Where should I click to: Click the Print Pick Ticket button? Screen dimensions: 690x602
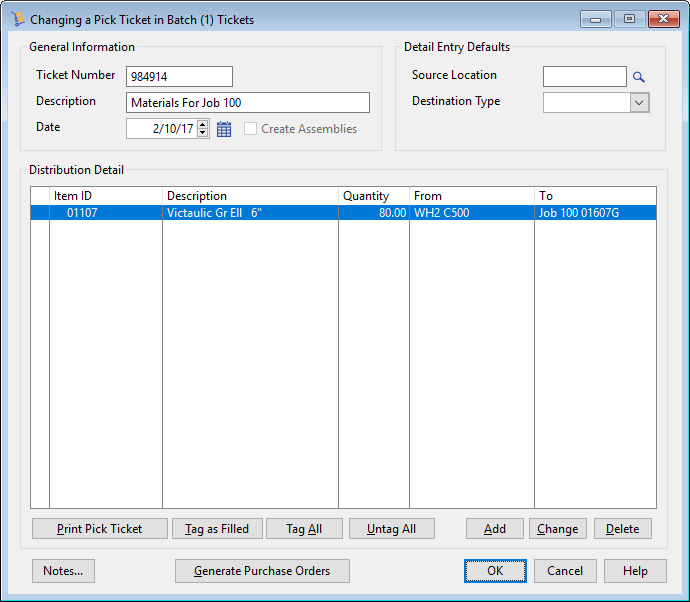pos(99,529)
